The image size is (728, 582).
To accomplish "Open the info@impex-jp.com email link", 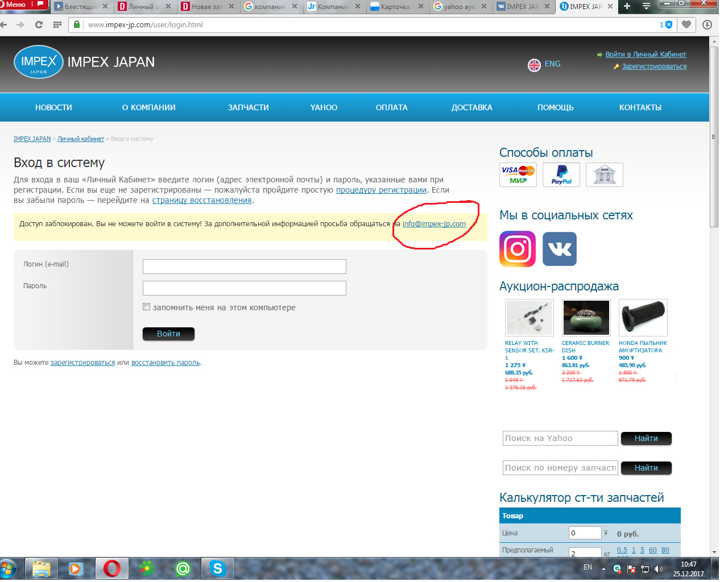I will pos(434,223).
